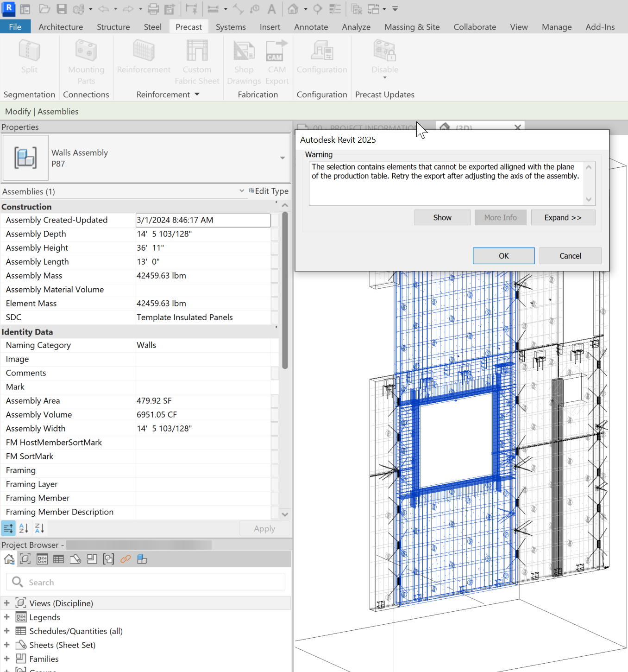The height and width of the screenshot is (672, 628).
Task: Open the File menu
Action: [x=15, y=26]
